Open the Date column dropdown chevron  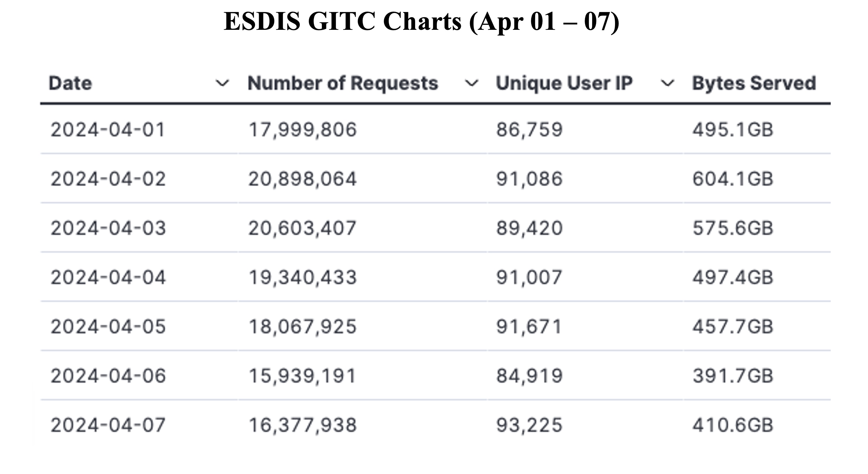(x=222, y=83)
